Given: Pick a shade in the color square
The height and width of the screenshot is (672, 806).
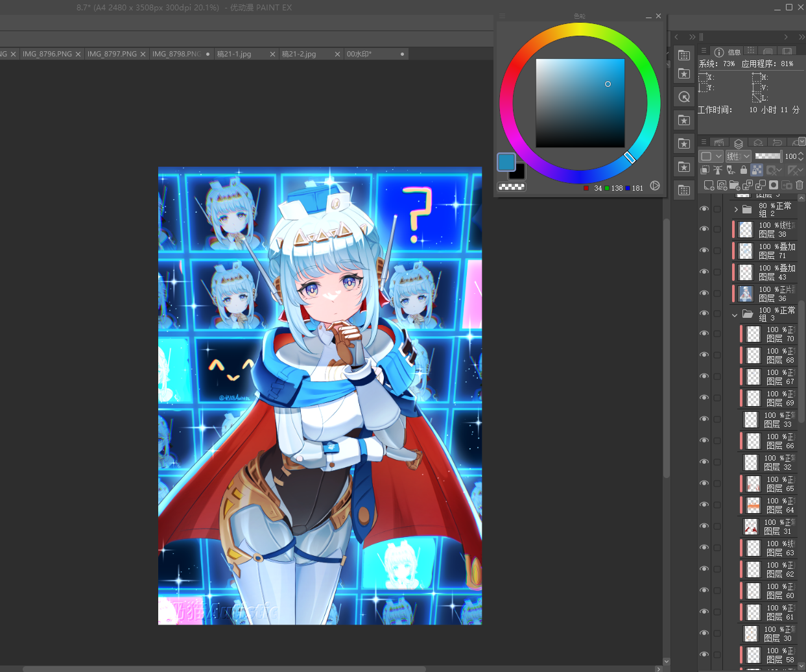Looking at the screenshot, I should [x=580, y=103].
